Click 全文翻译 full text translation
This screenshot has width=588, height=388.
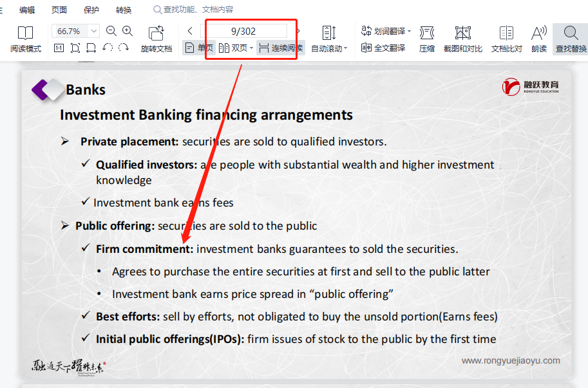[x=383, y=48]
